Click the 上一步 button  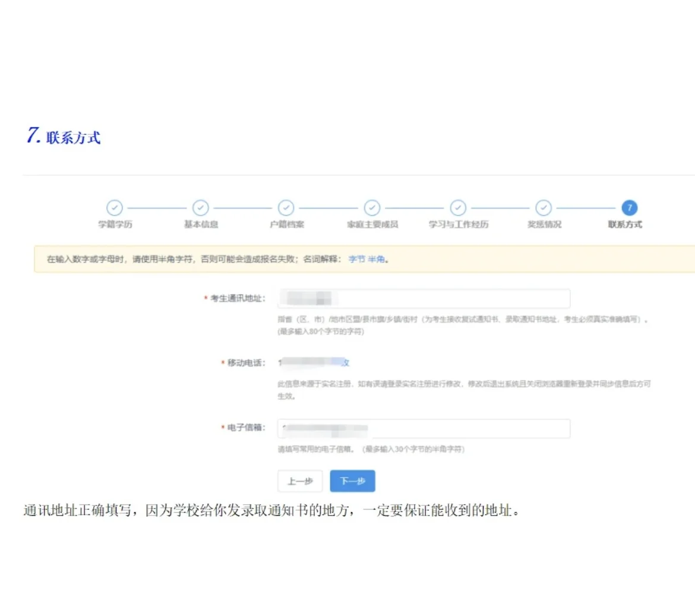300,481
